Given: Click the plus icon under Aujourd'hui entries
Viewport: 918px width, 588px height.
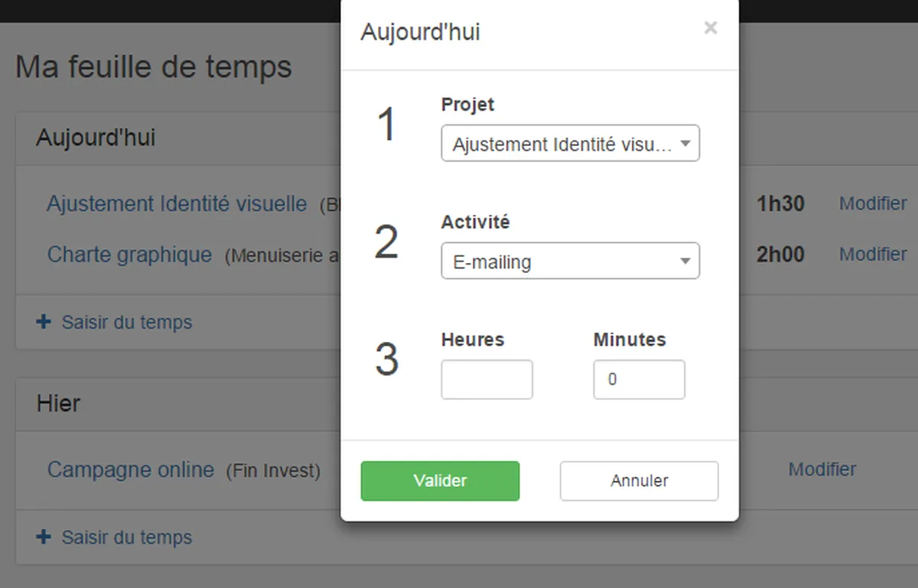Looking at the screenshot, I should [44, 322].
